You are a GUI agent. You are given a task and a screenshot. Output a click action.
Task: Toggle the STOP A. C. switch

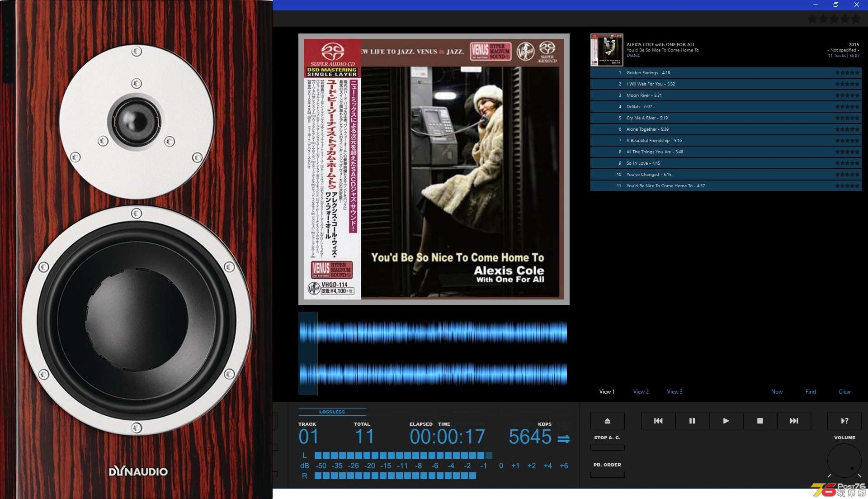607,447
